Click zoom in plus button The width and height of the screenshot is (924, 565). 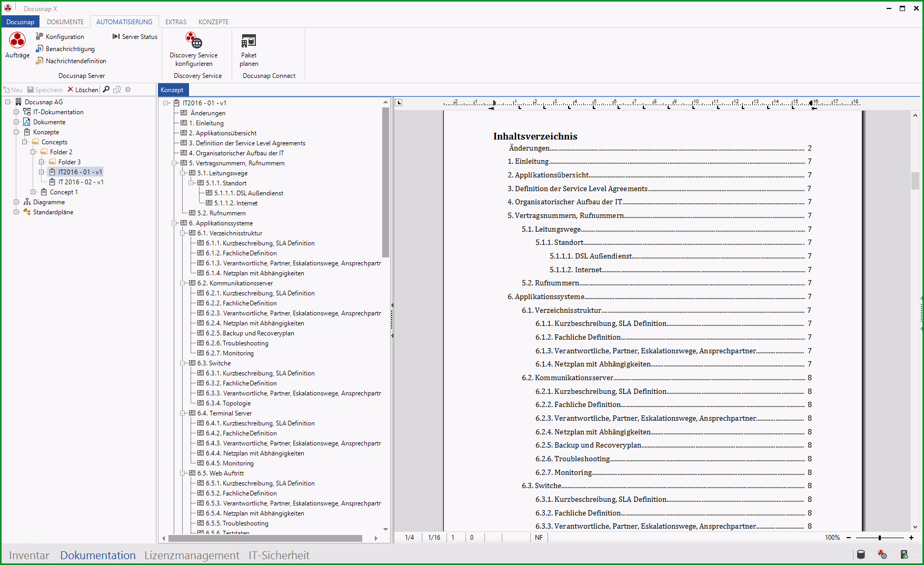[911, 538]
